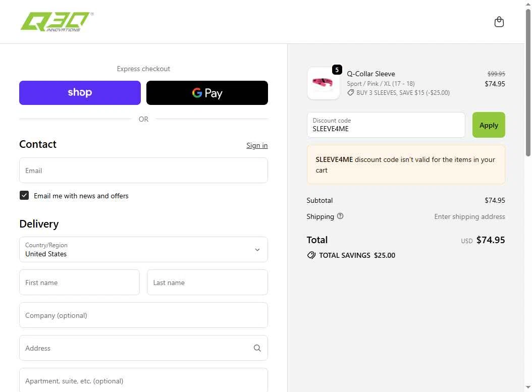The height and width of the screenshot is (392, 532).
Task: Click the Express checkout label
Action: click(143, 69)
